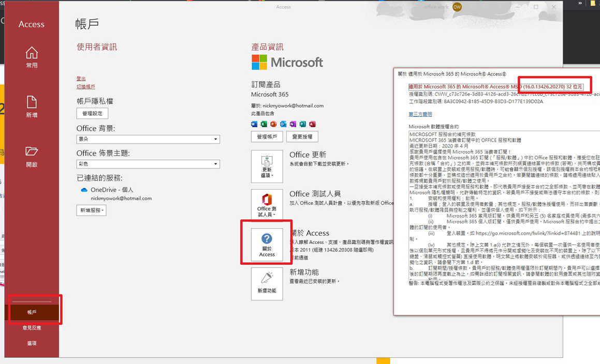Open the Office 佈景主題 dropdown showing 彩色
This screenshot has width=600, height=364.
click(x=148, y=164)
